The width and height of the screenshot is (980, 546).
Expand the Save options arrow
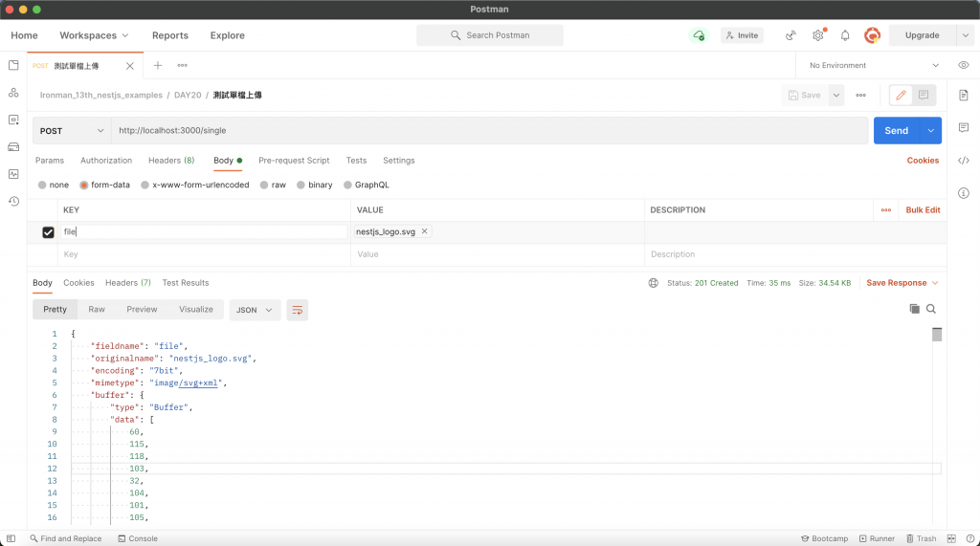[835, 95]
